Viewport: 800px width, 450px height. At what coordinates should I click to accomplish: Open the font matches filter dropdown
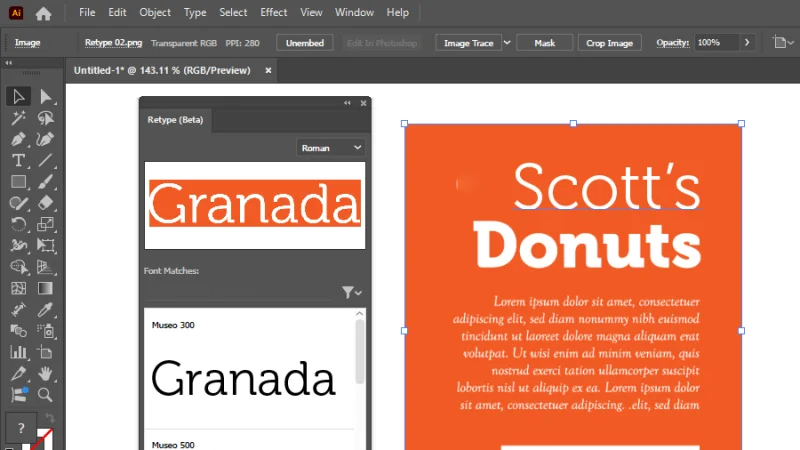pos(351,292)
